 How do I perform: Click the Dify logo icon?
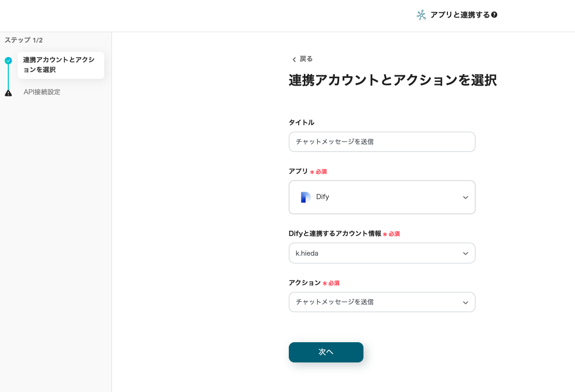305,197
